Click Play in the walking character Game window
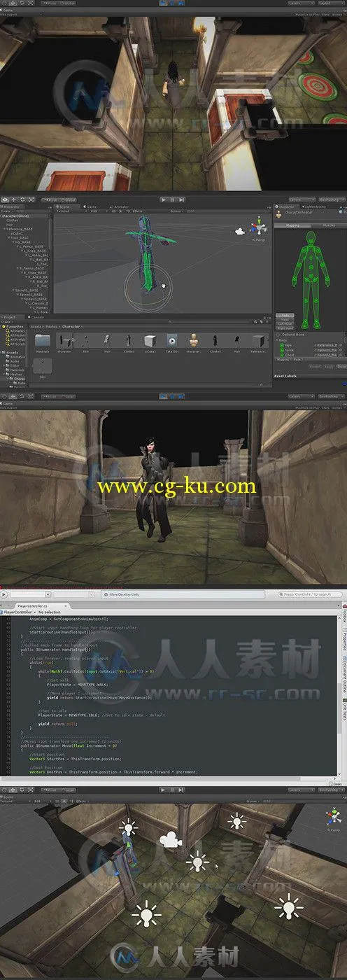The height and width of the screenshot is (980, 347). pyautogui.click(x=163, y=396)
